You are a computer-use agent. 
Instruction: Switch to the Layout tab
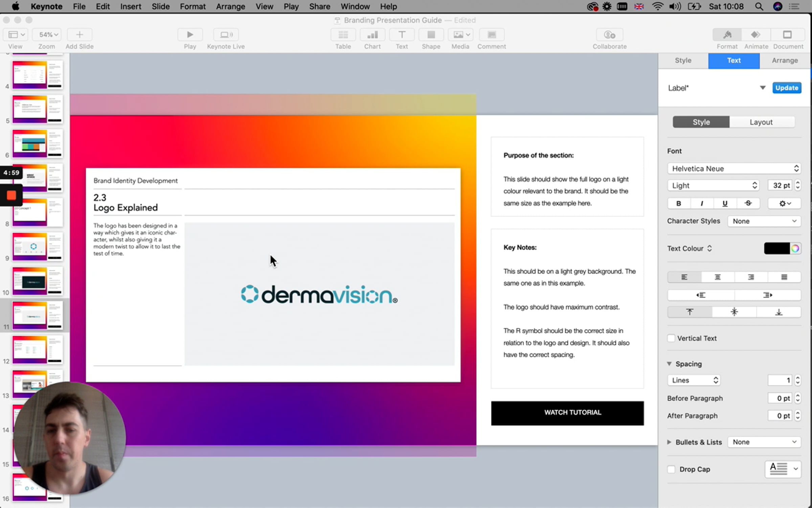pyautogui.click(x=761, y=122)
